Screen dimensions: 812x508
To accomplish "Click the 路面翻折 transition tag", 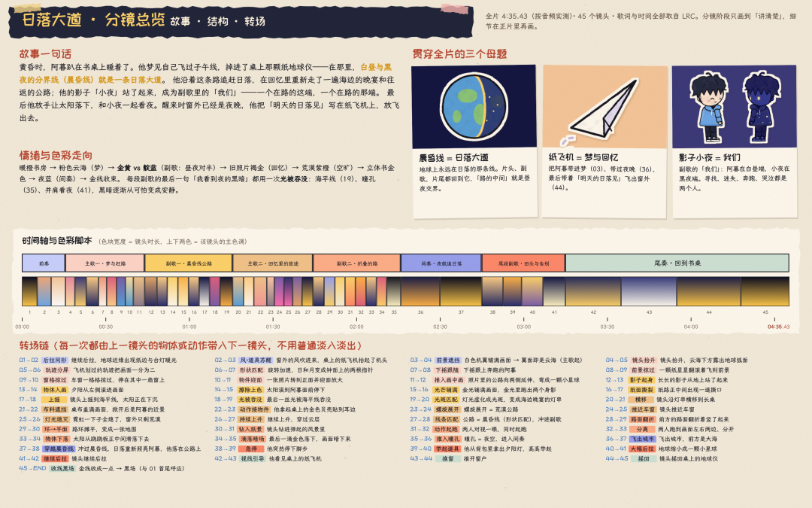I will pos(643,419).
